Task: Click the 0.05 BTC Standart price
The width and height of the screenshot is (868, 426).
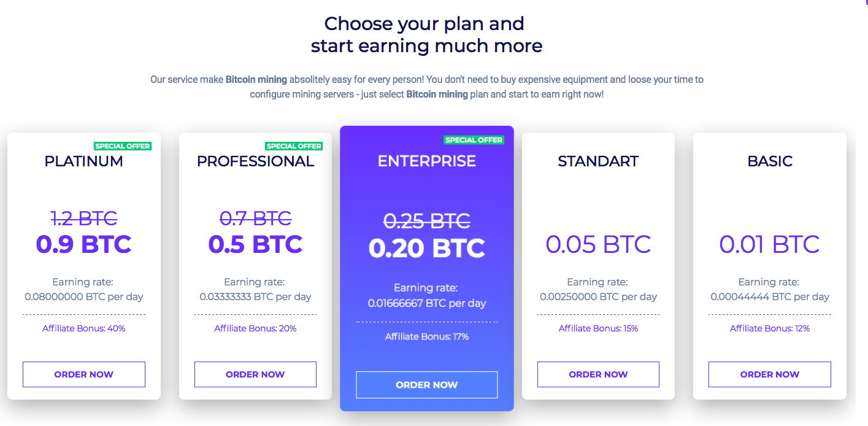Action: pyautogui.click(x=598, y=244)
